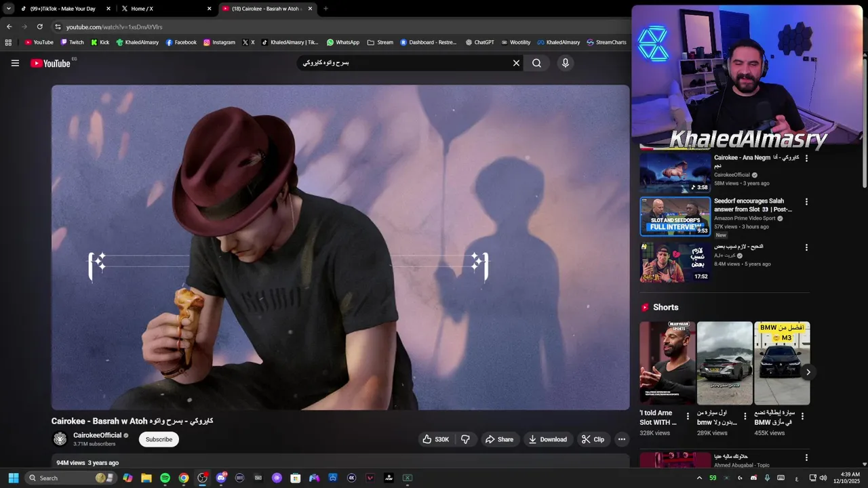
Task: Open the Windows Start menu
Action: coord(13,478)
